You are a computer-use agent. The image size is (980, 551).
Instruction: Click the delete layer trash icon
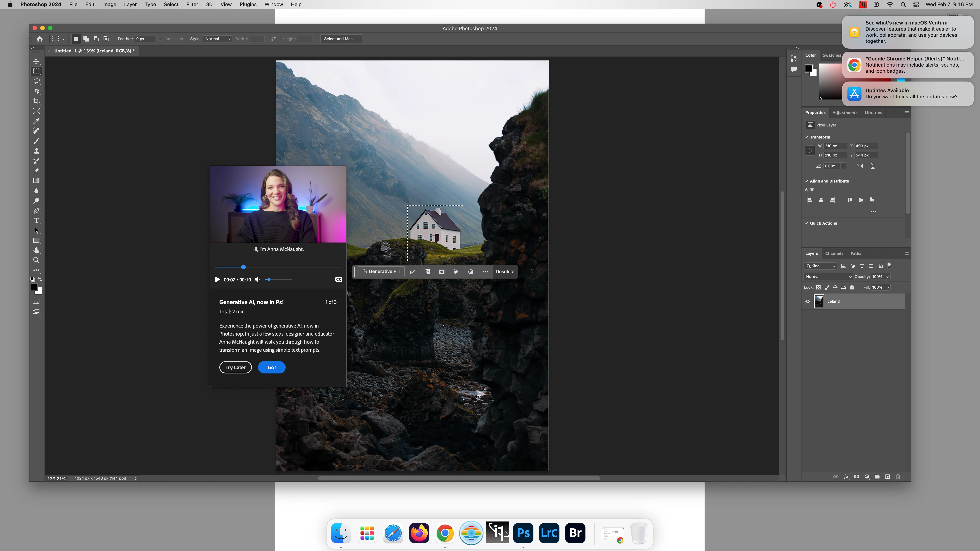(898, 477)
